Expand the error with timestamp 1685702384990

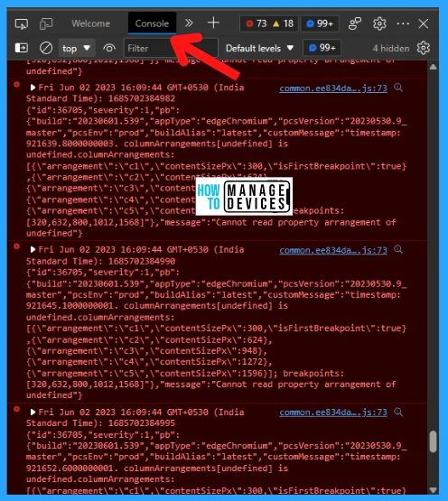[33, 249]
